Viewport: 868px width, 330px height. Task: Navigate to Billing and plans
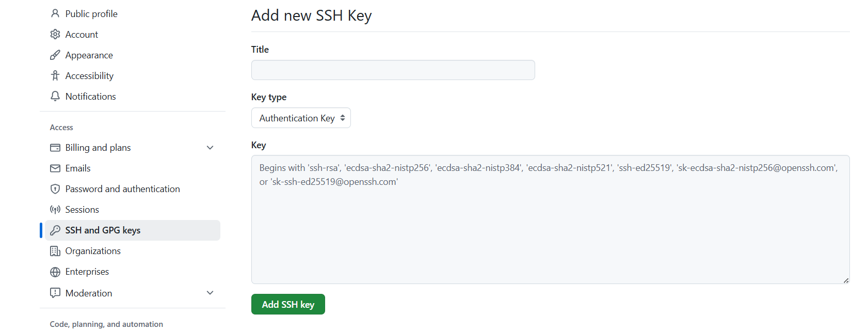98,147
